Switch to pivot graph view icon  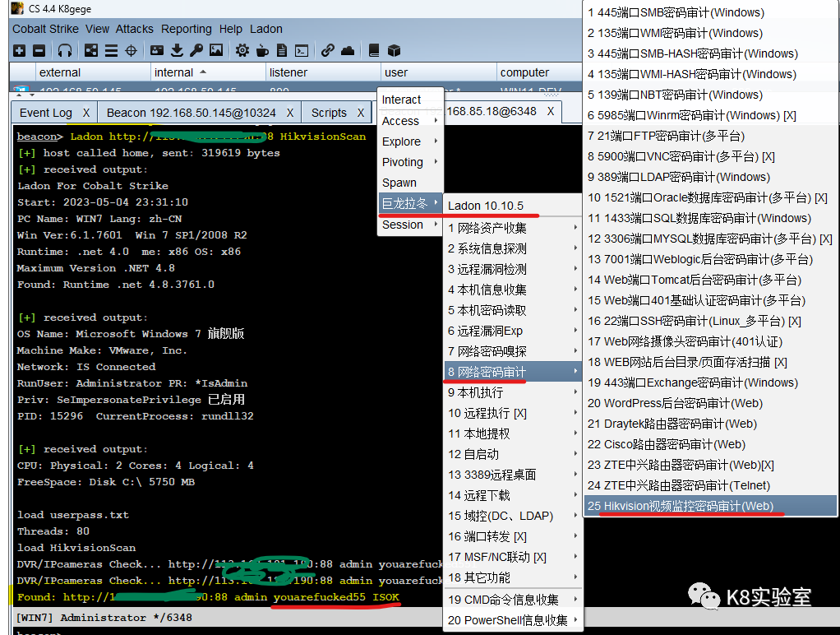point(91,50)
